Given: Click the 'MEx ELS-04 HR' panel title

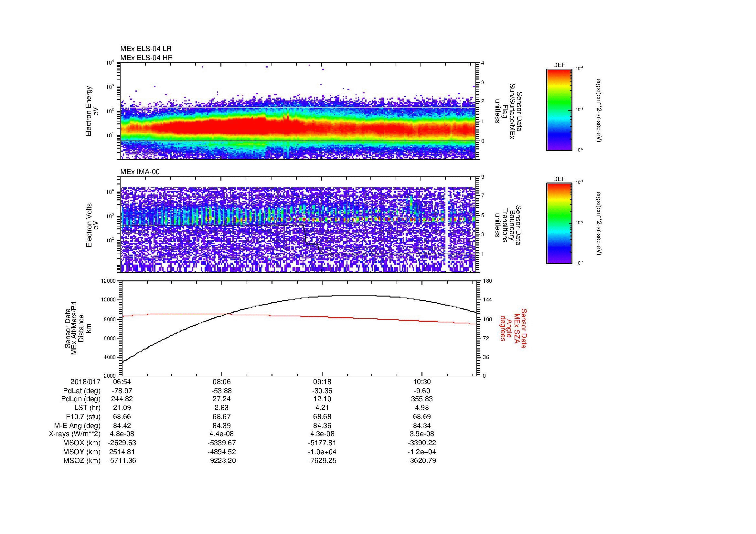Looking at the screenshot, I should click(x=146, y=58).
